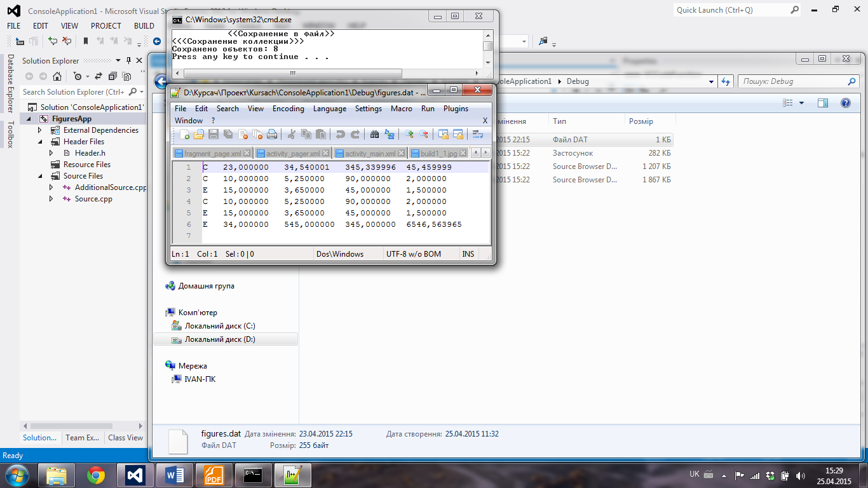Switch to fragment_page.xml tab

[213, 153]
